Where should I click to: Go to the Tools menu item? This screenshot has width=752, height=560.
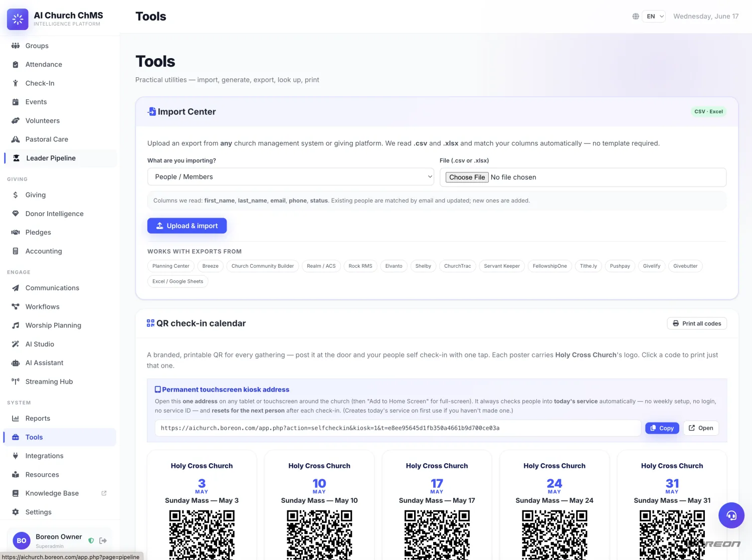coord(60,437)
